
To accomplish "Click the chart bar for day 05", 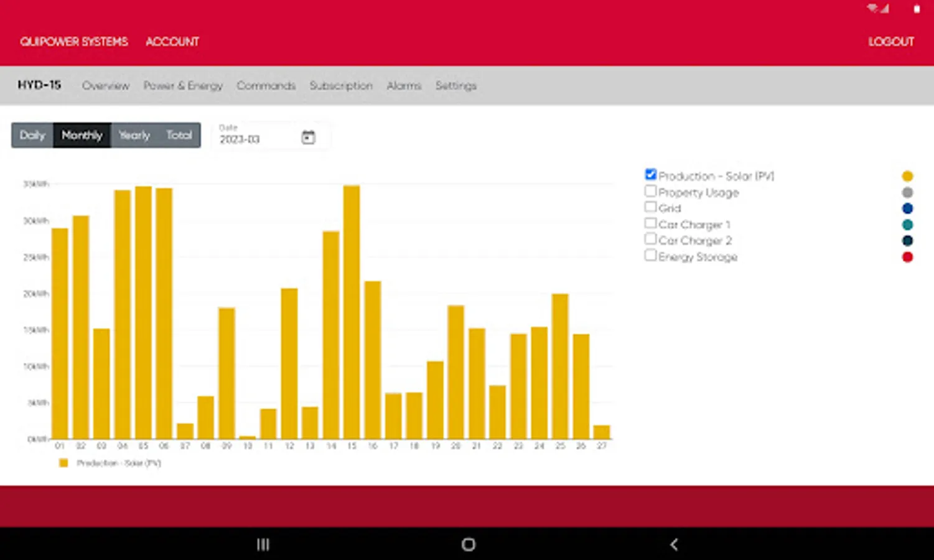I will click(143, 312).
